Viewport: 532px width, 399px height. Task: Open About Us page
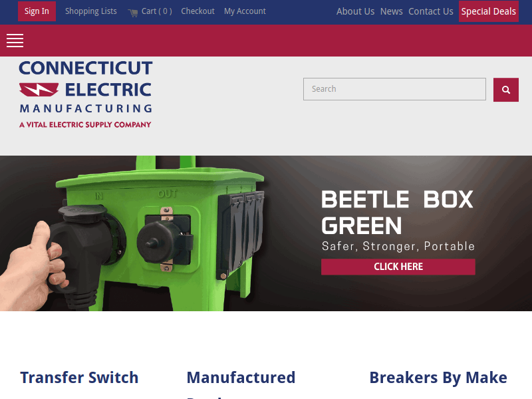pyautogui.click(x=355, y=11)
